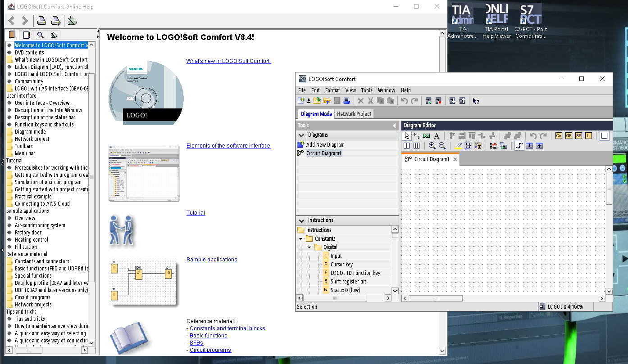Collapse the Instructions panel chevron
Screen dimensions: 628x364
tap(301, 220)
